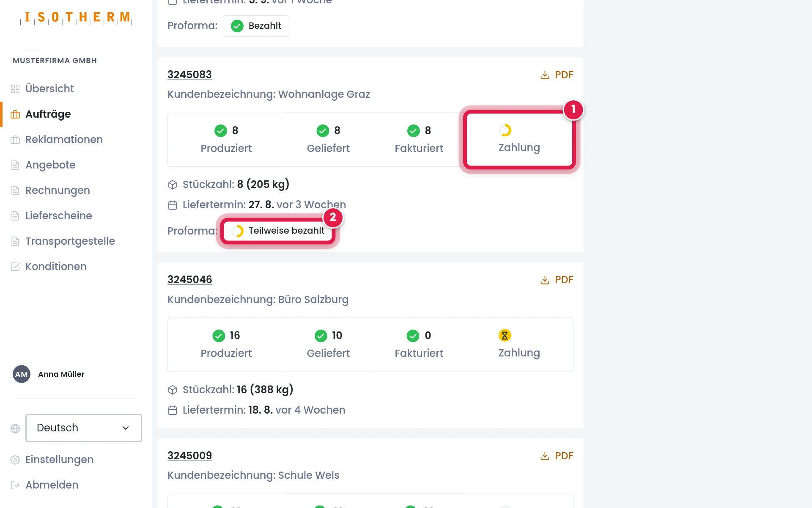Viewport: 812px width, 508px height.
Task: Open the Deutsch language dropdown
Action: coord(84,428)
